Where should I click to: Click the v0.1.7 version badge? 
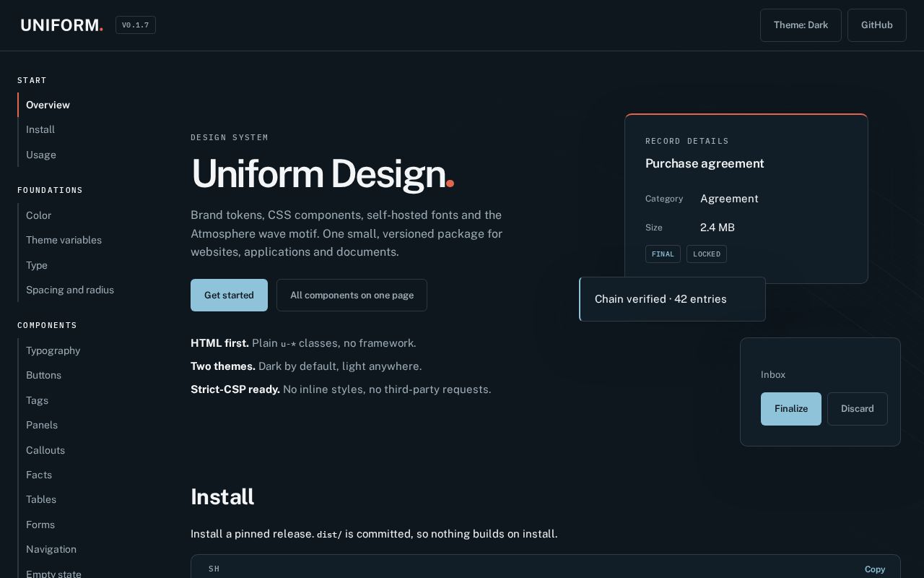tap(136, 25)
